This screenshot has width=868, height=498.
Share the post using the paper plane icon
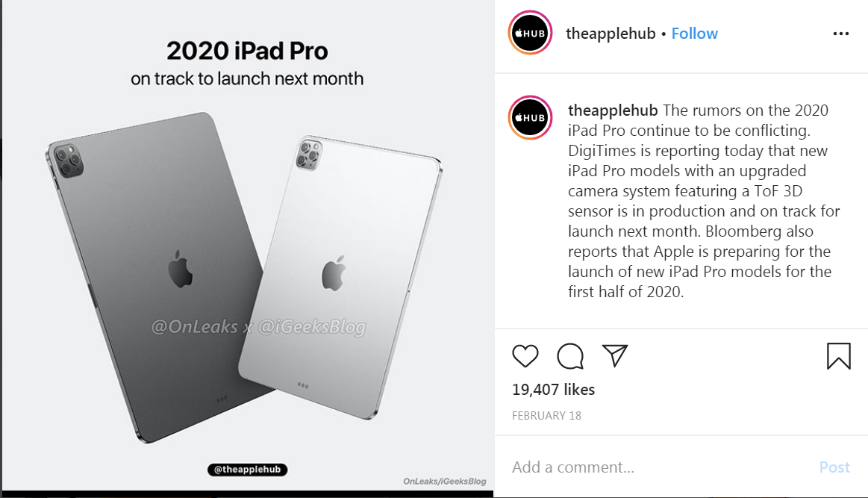coord(614,355)
